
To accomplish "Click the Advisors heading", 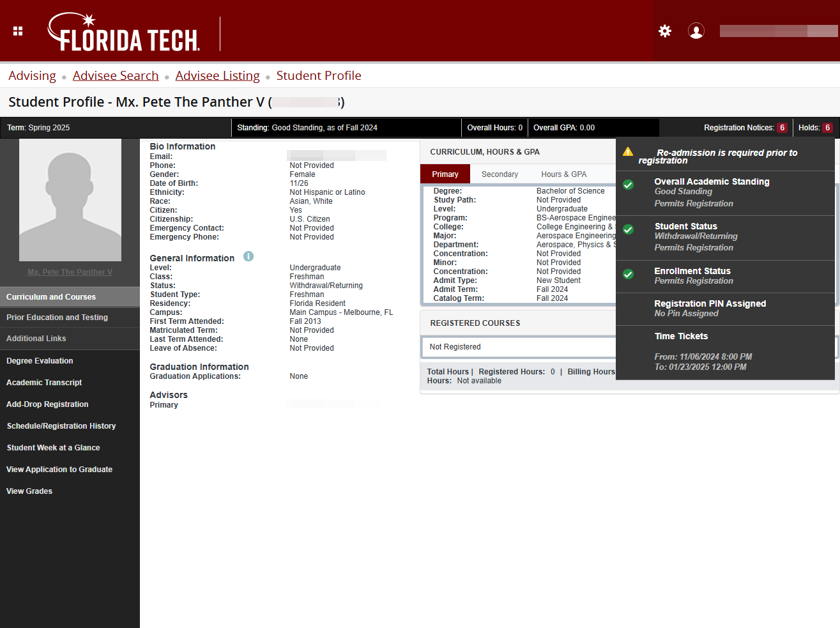I will point(169,395).
